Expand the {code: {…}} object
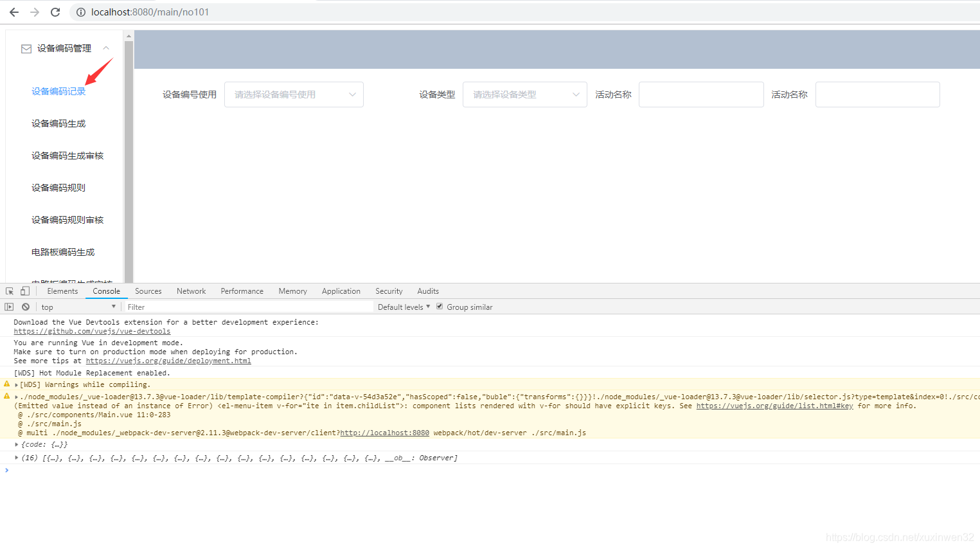This screenshot has height=549, width=980. click(x=17, y=445)
